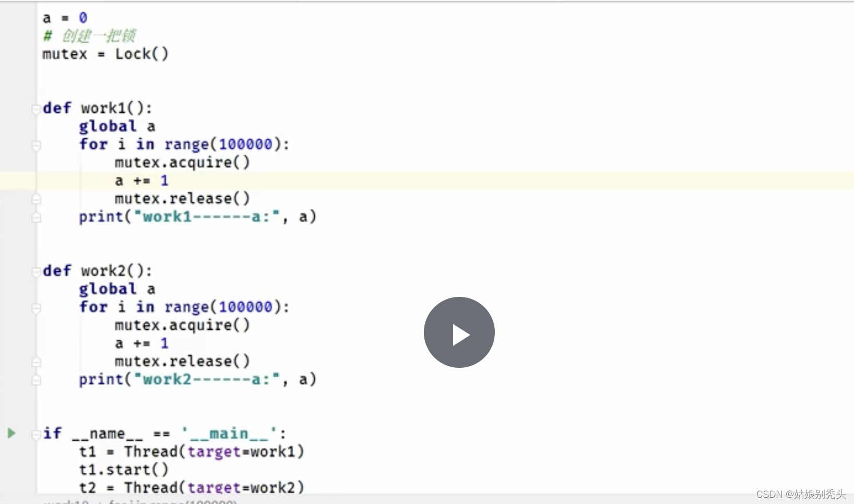Click 'mutex.acquire()' in work1

point(182,163)
